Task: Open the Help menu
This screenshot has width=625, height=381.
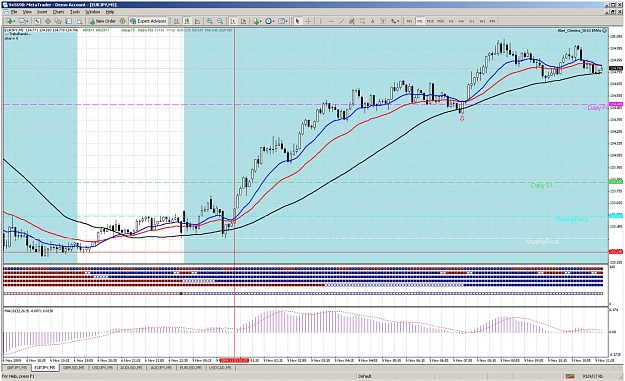Action: pos(109,12)
